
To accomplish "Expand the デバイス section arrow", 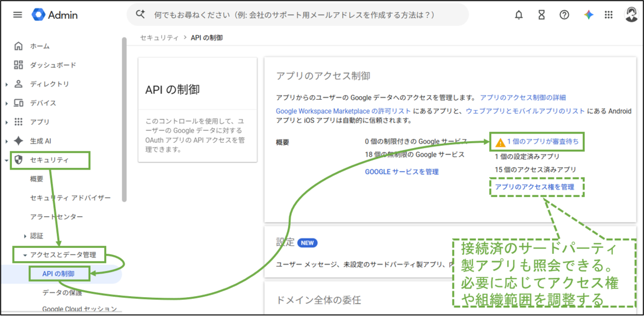I will click(x=6, y=103).
